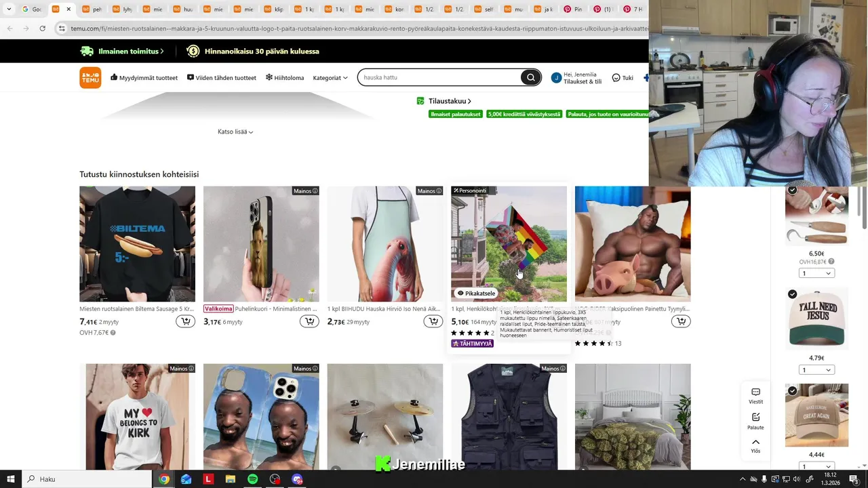Click Mainos info icon on phone case
Image resolution: width=868 pixels, height=488 pixels.
click(x=315, y=191)
